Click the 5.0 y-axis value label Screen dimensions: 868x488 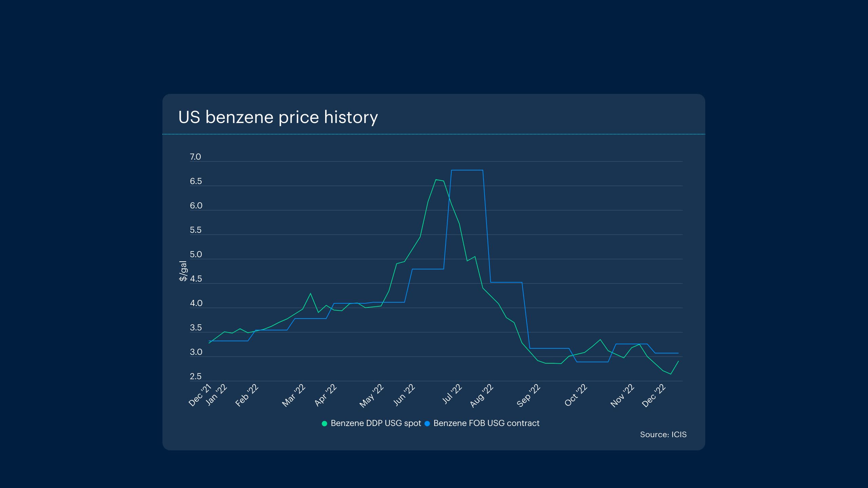tap(196, 255)
